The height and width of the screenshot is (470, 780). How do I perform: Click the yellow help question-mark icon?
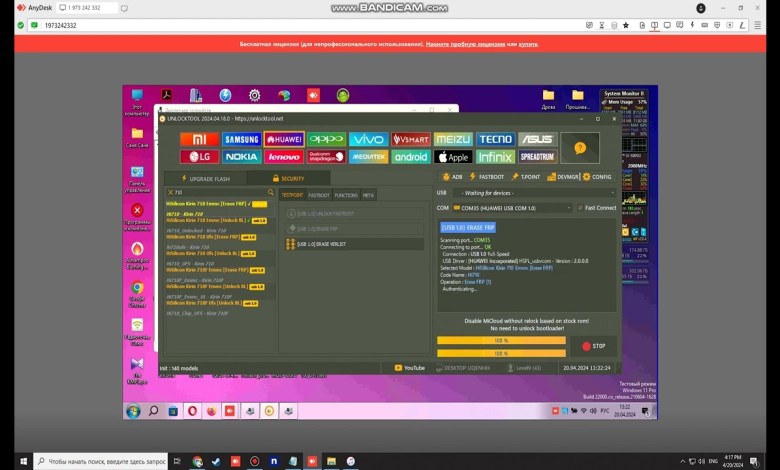[579, 148]
